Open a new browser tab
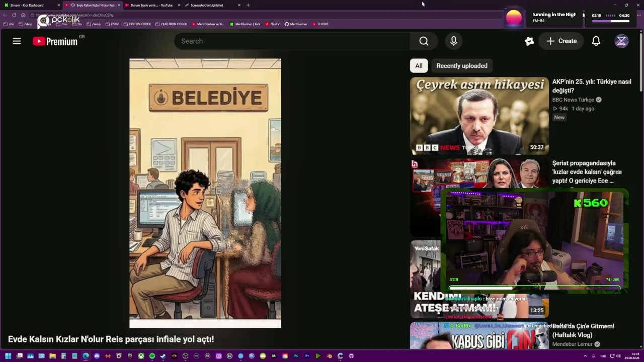 pyautogui.click(x=248, y=5)
